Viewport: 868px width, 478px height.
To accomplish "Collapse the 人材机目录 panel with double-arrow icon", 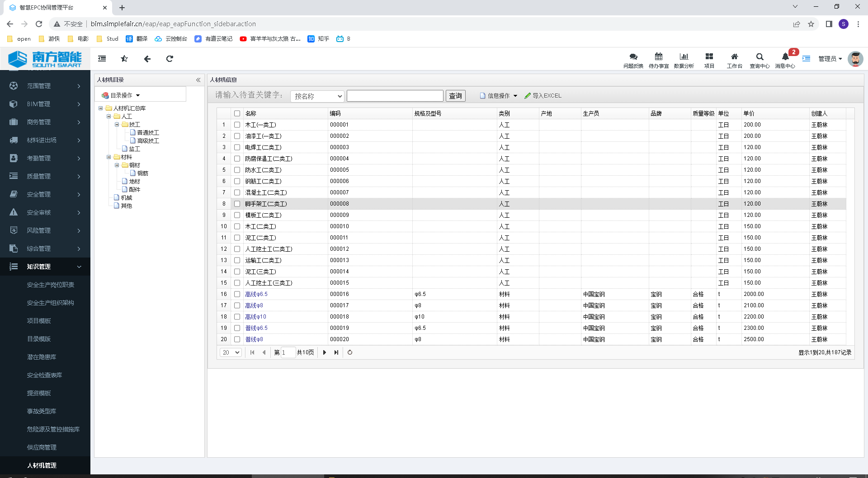I will click(198, 80).
